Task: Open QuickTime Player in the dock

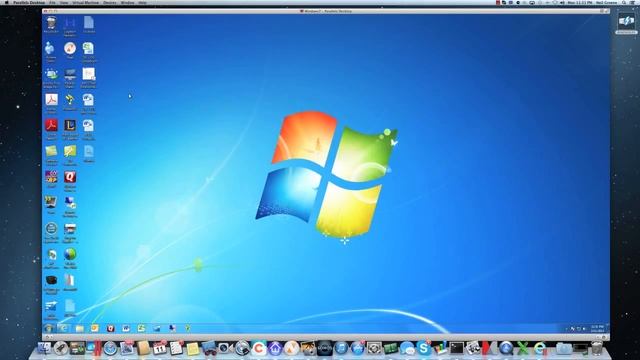Action: click(506, 348)
